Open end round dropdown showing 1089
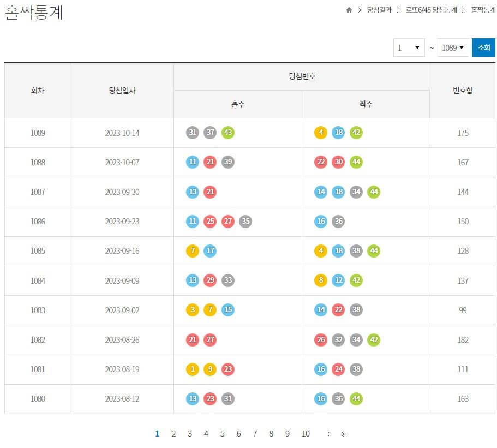Screen dimensions: 497x448 click(x=453, y=47)
